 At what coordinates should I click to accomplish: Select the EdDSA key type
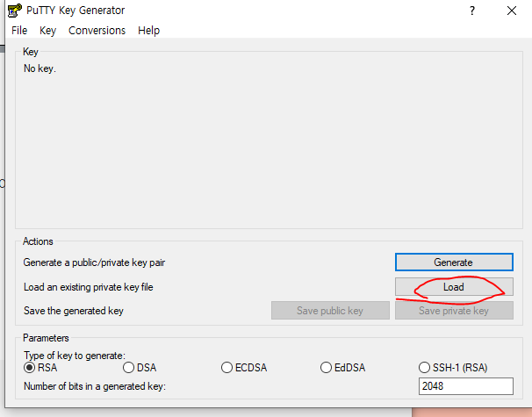click(x=343, y=368)
